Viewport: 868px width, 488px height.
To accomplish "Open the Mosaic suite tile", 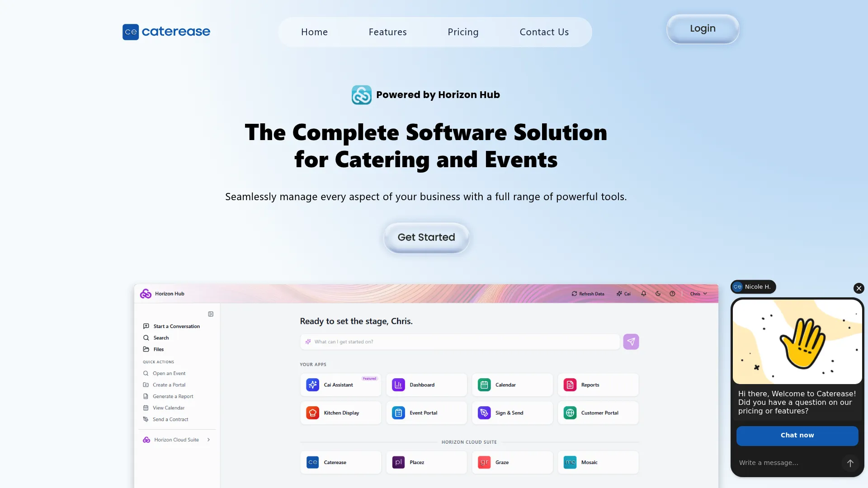I will [598, 463].
